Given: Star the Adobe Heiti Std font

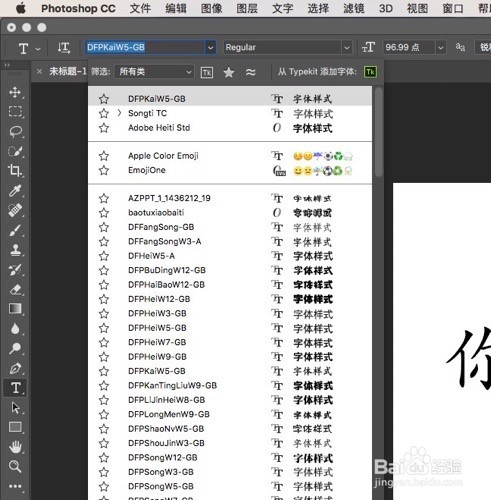Looking at the screenshot, I should point(104,128).
